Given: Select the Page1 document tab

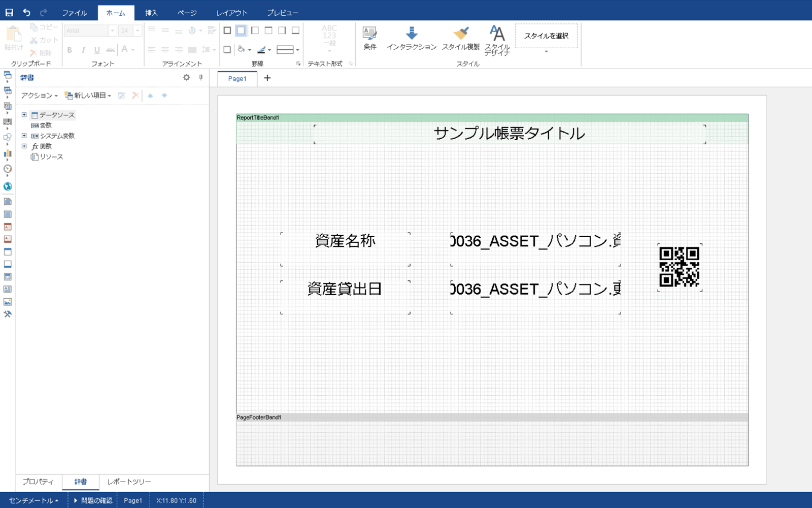Looking at the screenshot, I should pyautogui.click(x=237, y=79).
